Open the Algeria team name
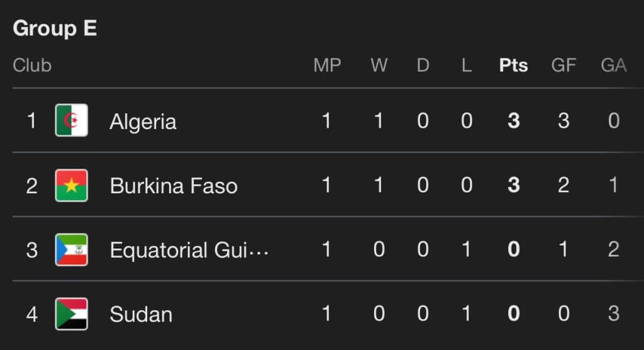 tap(143, 121)
